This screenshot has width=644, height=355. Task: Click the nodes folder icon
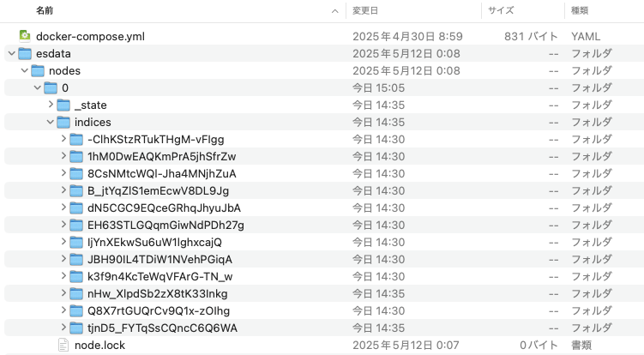pos(38,70)
